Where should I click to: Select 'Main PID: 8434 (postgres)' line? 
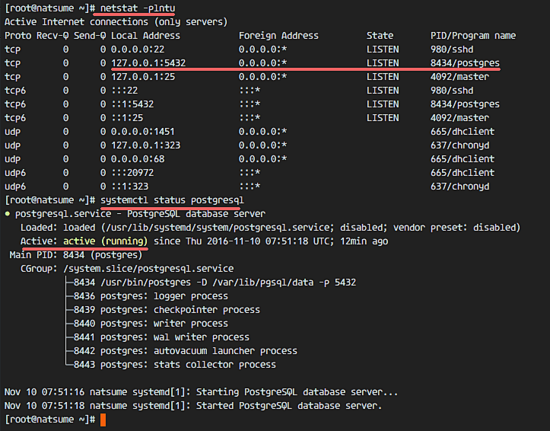76,255
